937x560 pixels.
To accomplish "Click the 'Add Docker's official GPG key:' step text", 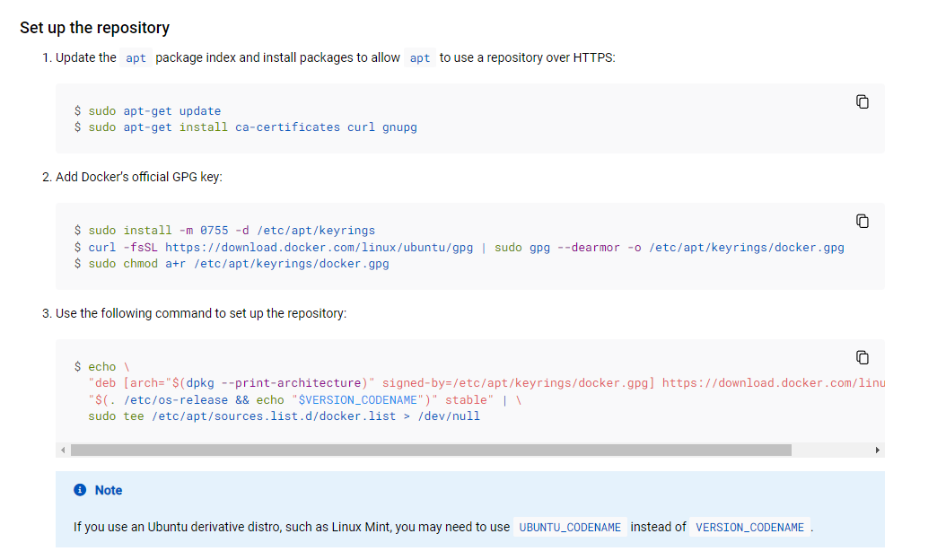I will (138, 177).
